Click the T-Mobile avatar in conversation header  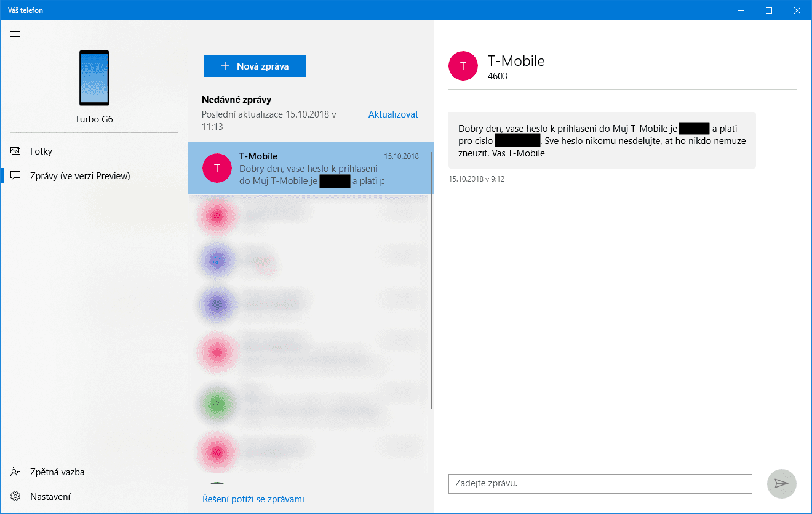click(x=463, y=65)
